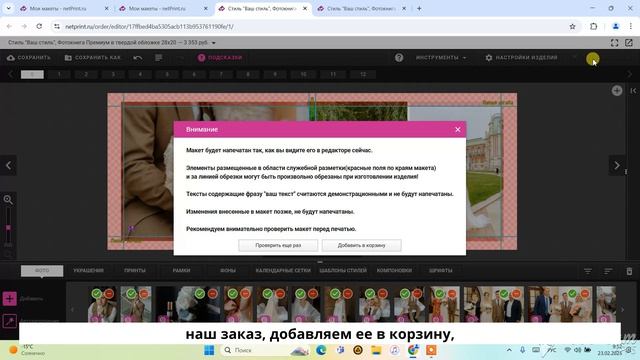640x360 pixels.
Task: Expand the Инструменты dropdown menu
Action: [441, 58]
